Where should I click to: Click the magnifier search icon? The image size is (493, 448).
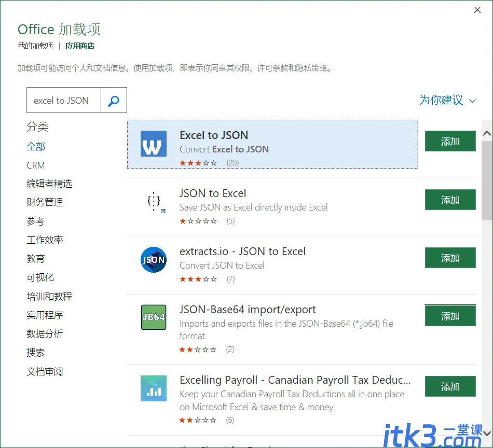pos(114,101)
